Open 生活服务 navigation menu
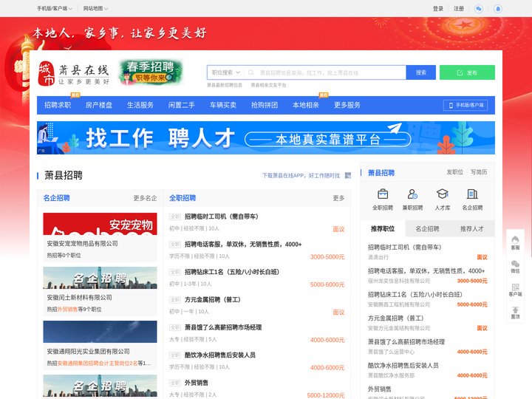Screen dimensions: 532x399 point(140,105)
